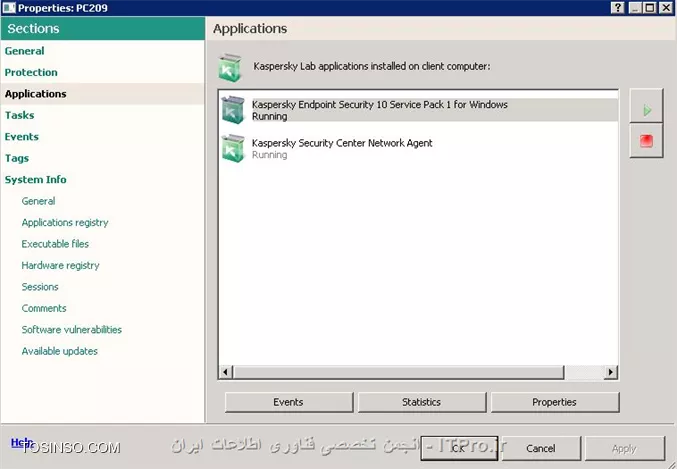This screenshot has height=469, width=677.
Task: Click the Network Agent list icon
Action: coord(233,148)
